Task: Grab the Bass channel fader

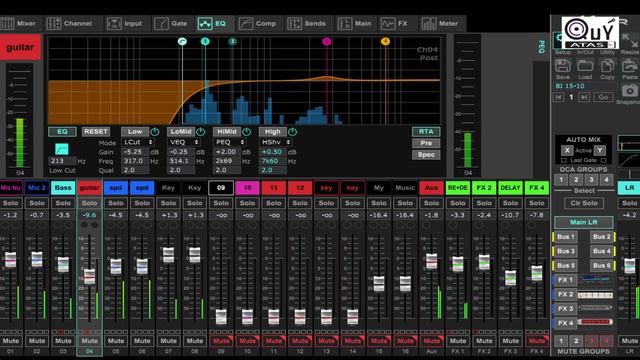Action: pos(63,264)
